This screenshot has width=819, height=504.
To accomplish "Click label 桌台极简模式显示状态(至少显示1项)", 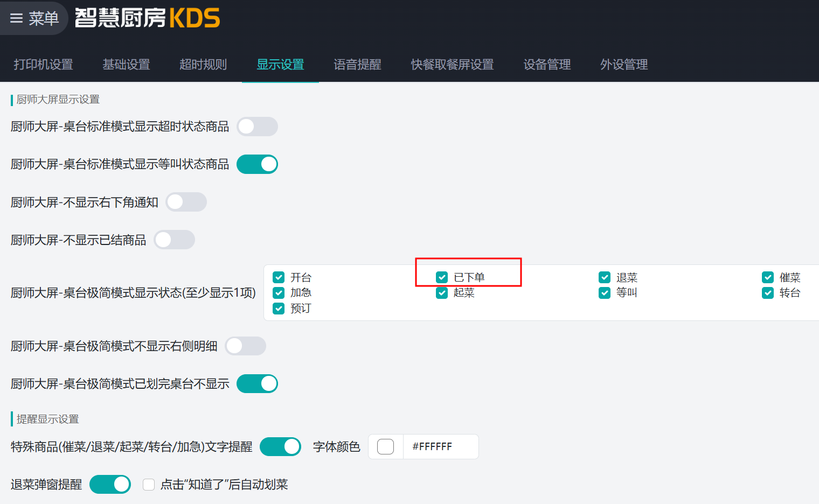I will (x=133, y=292).
